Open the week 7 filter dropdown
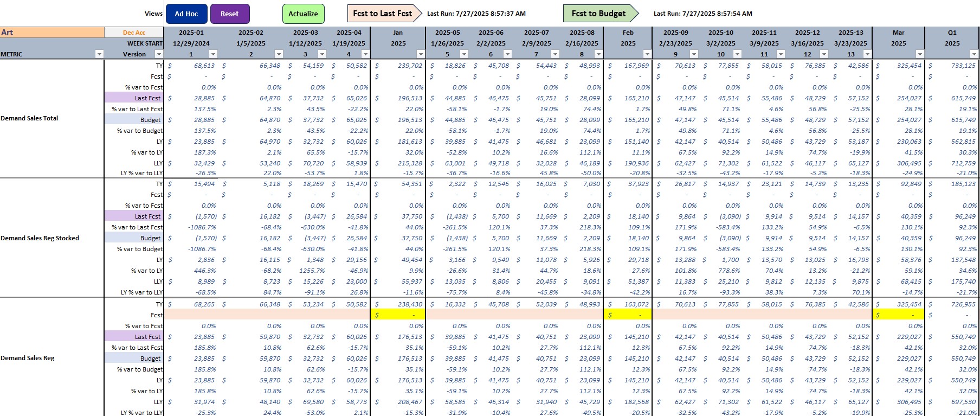980x416 pixels. click(x=555, y=54)
